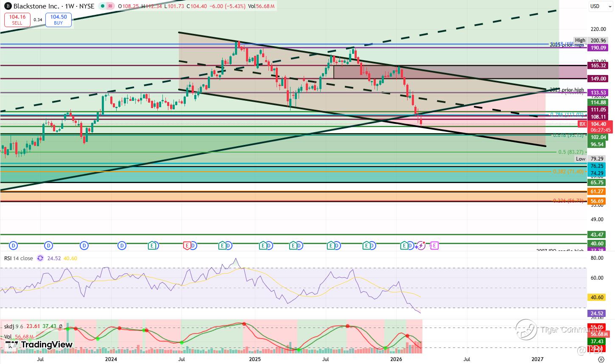
Task: Click the TradingView logo
Action: pos(39,345)
